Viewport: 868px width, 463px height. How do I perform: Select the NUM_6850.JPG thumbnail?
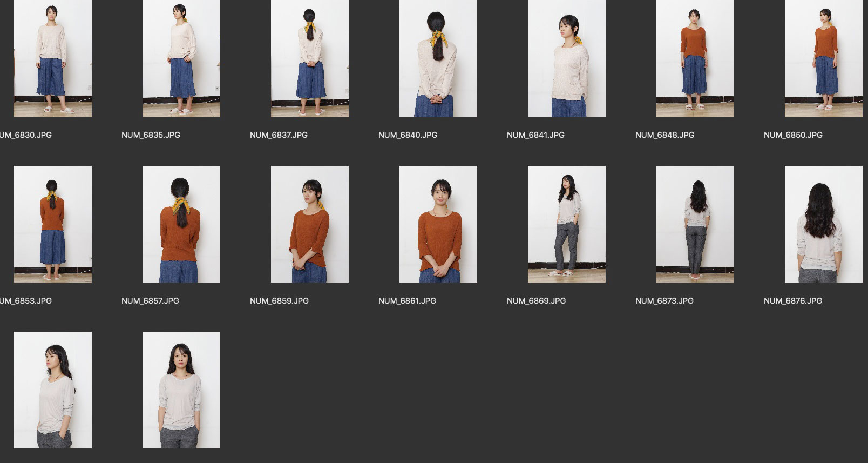[824, 58]
